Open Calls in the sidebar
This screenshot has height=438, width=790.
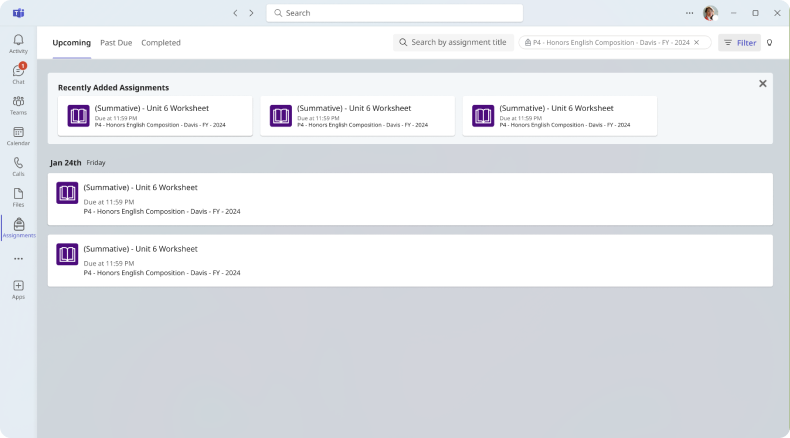click(x=18, y=163)
